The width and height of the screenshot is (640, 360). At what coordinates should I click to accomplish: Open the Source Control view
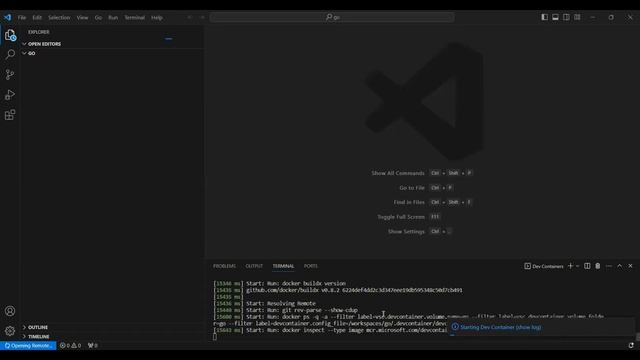coord(10,74)
